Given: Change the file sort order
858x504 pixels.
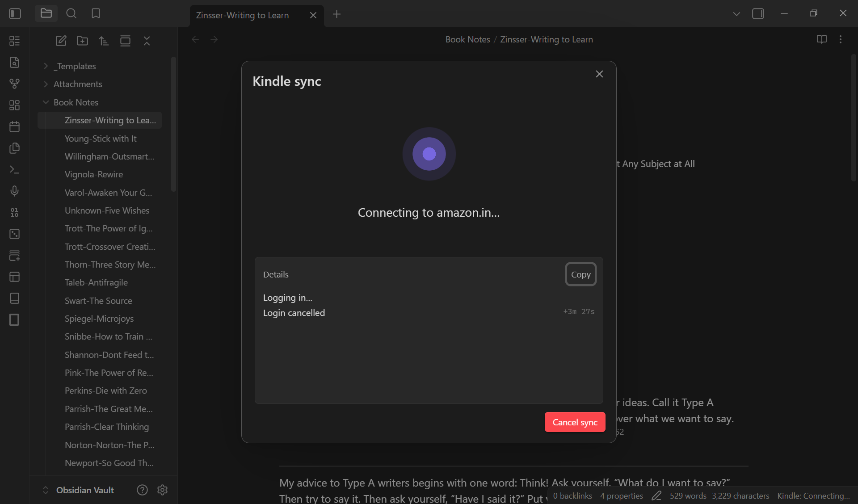Looking at the screenshot, I should pyautogui.click(x=104, y=41).
